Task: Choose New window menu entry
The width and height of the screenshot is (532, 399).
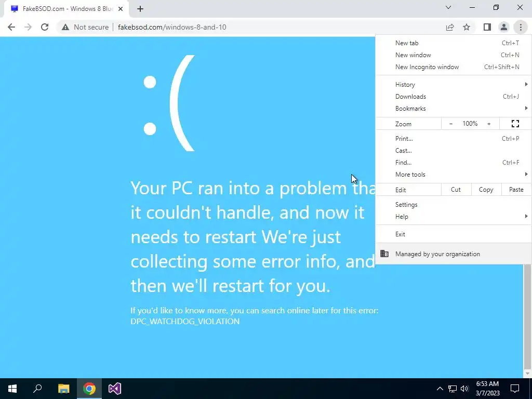Action: [x=454, y=55]
